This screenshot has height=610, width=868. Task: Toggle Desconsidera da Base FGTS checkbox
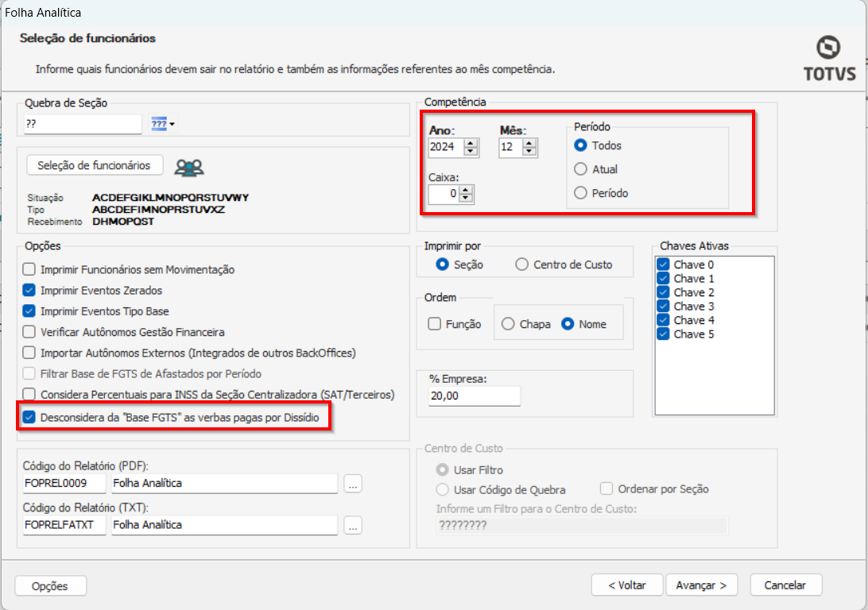coord(29,417)
